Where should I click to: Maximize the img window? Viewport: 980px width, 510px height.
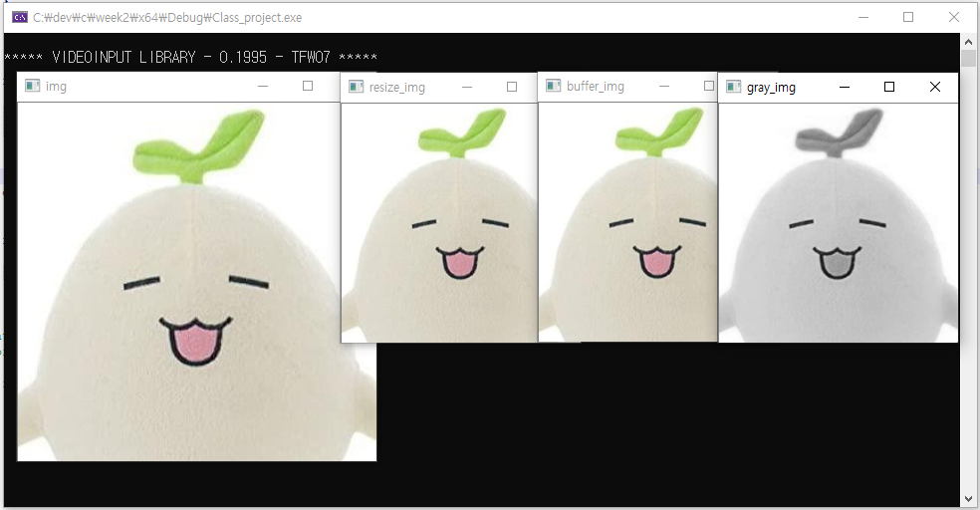pyautogui.click(x=308, y=86)
